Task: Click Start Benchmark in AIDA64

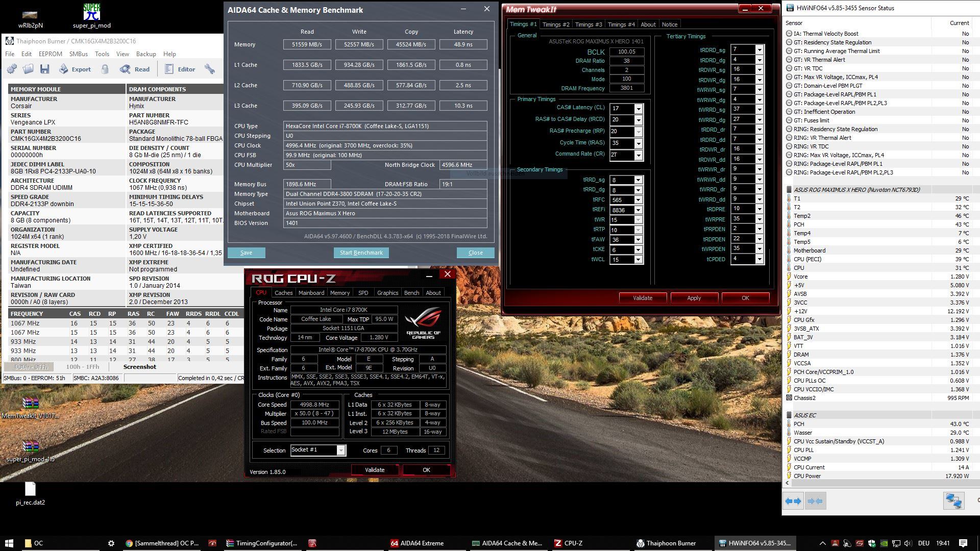Action: tap(361, 253)
